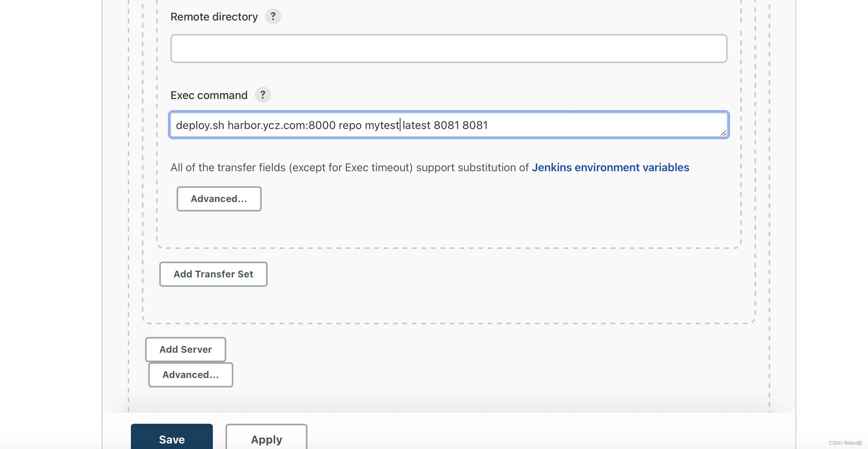This screenshot has height=449, width=868.
Task: Grab the Exec command textarea resize handle
Action: tap(723, 133)
